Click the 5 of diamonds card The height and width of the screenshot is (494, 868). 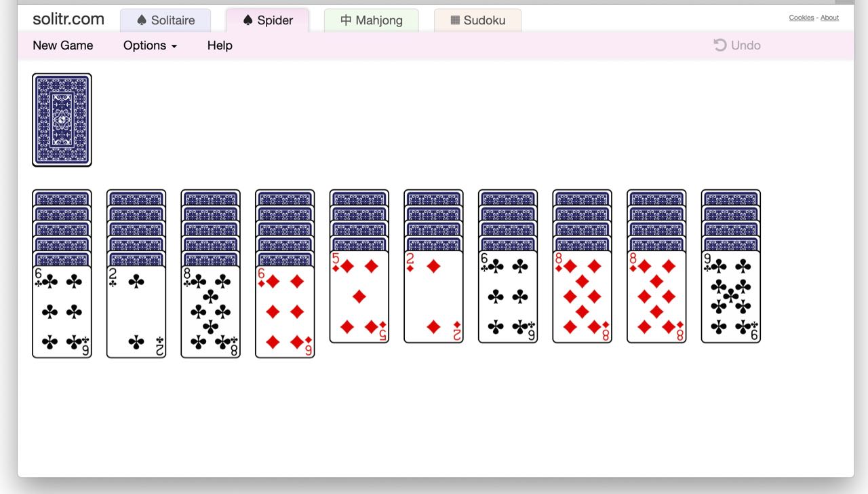point(359,297)
